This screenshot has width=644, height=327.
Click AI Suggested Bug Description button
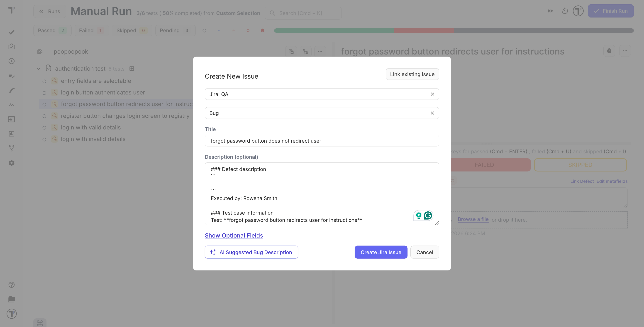pos(251,252)
